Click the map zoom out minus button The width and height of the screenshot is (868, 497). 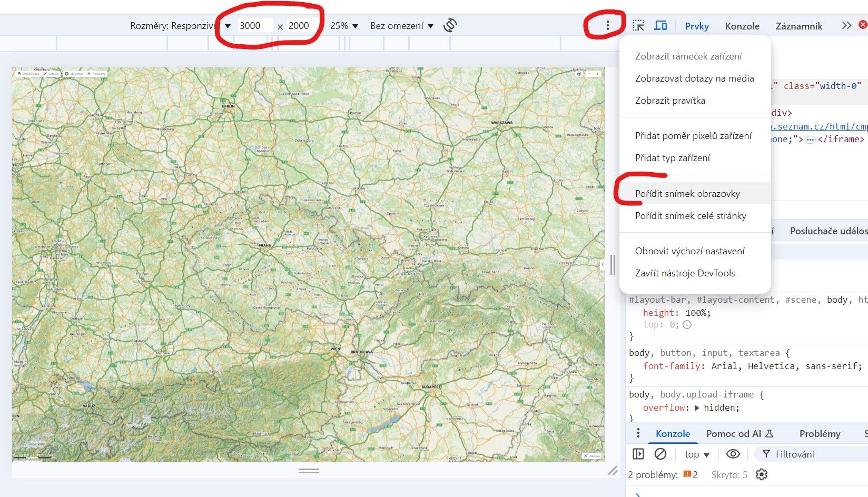tap(590, 74)
